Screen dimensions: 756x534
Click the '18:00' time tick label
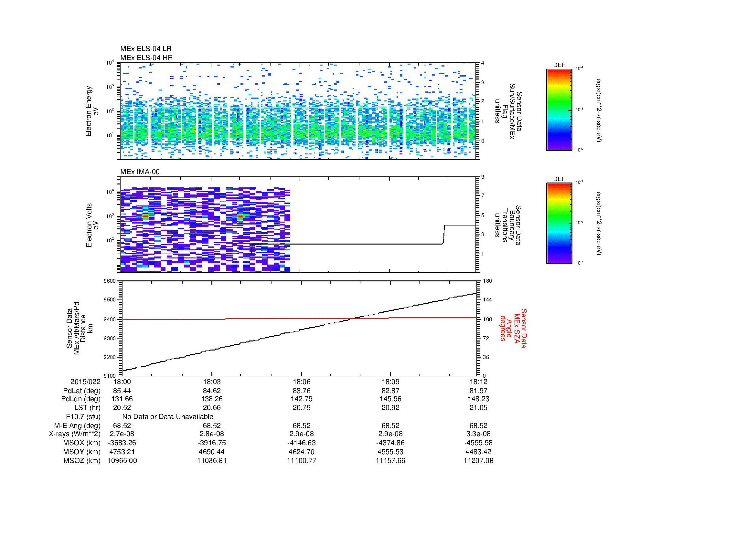pyautogui.click(x=122, y=382)
